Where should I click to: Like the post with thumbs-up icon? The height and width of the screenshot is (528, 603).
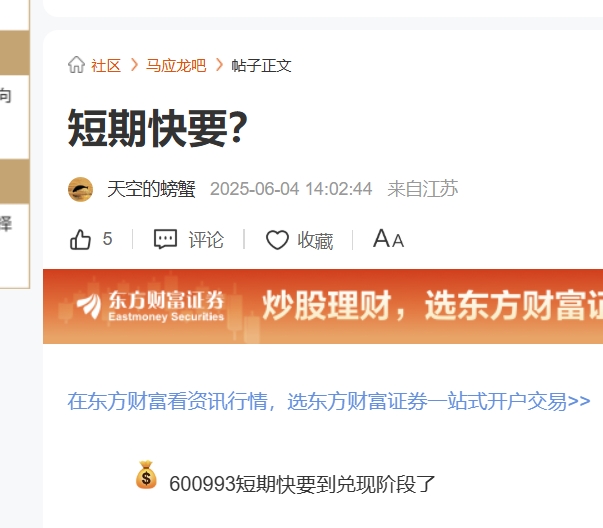(80, 240)
